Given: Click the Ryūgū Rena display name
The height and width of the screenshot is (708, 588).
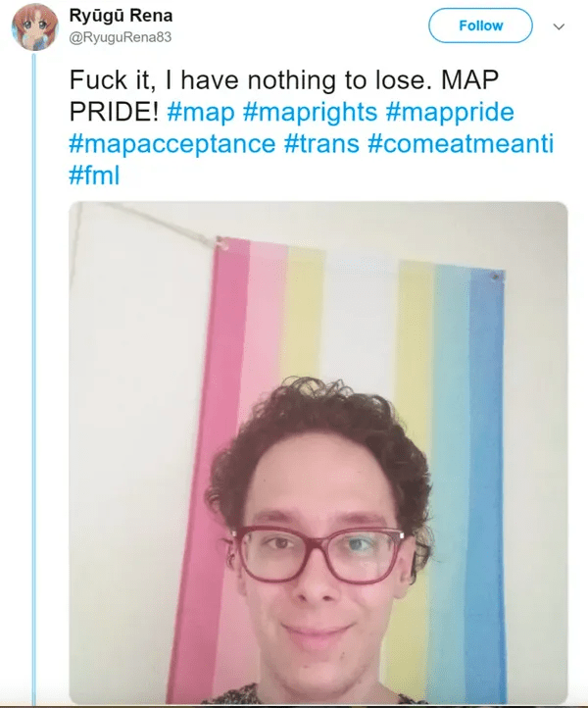Looking at the screenshot, I should click(121, 16).
